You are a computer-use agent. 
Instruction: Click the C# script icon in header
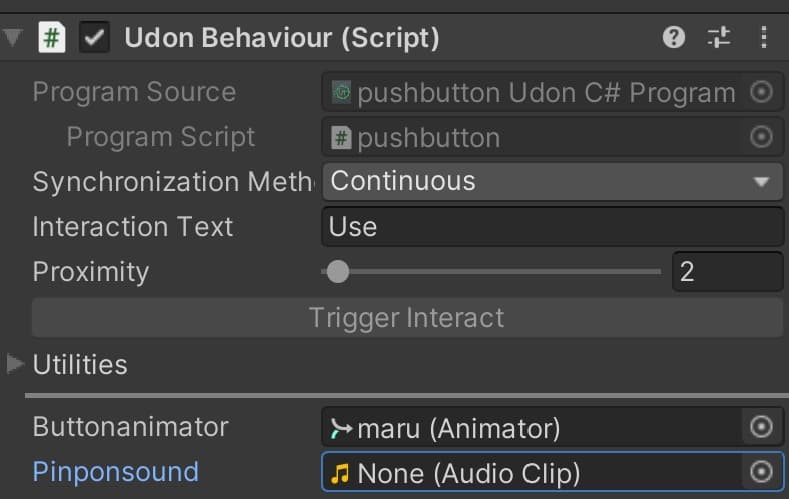51,38
